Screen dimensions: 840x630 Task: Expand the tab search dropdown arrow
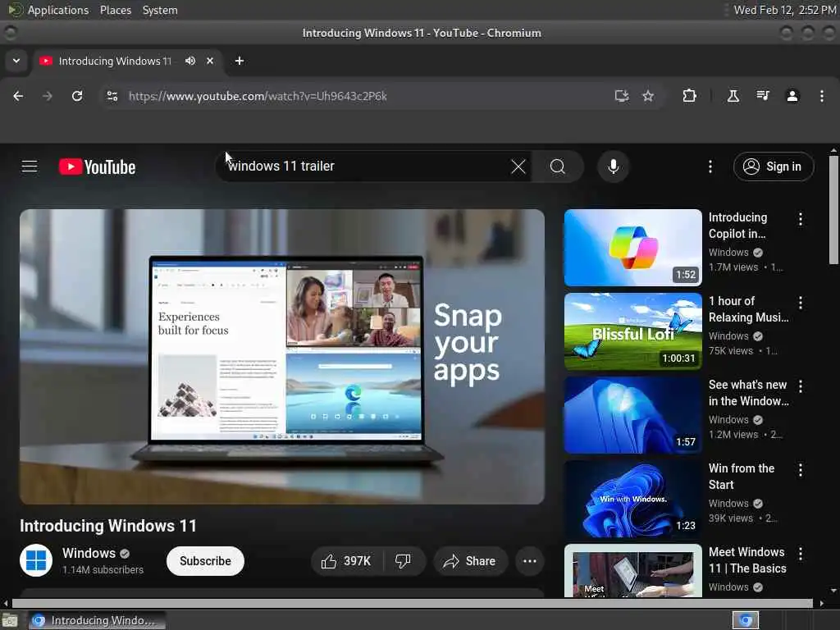(x=16, y=61)
